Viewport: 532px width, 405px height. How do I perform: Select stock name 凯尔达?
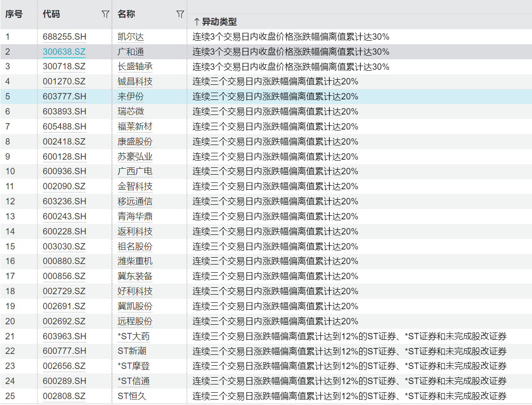tap(131, 36)
